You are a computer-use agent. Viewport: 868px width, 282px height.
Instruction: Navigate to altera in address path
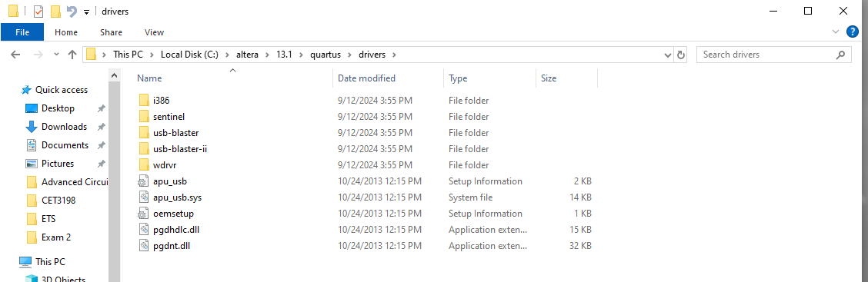tap(248, 55)
